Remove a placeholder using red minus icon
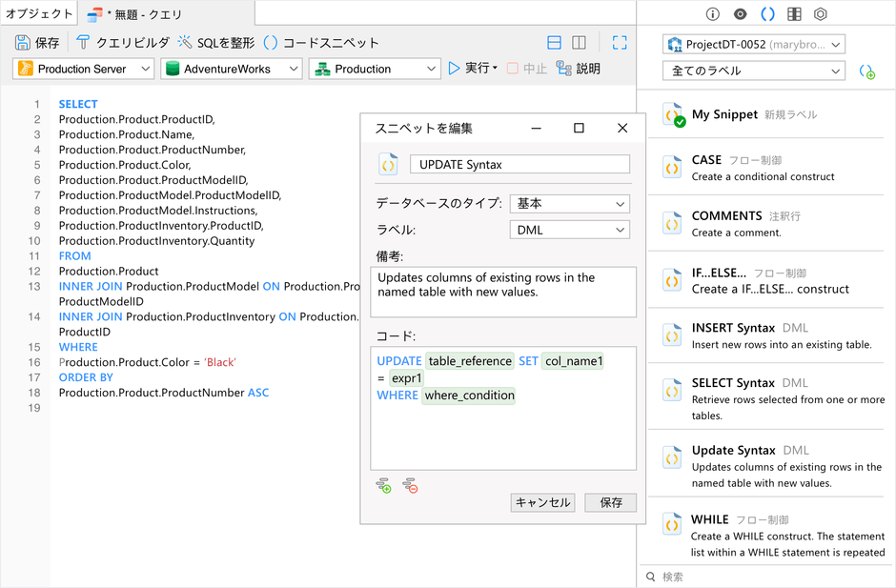The image size is (896, 588). pyautogui.click(x=410, y=485)
